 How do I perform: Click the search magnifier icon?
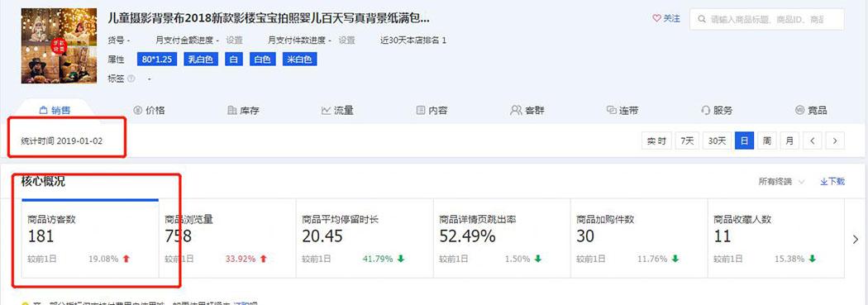702,19
